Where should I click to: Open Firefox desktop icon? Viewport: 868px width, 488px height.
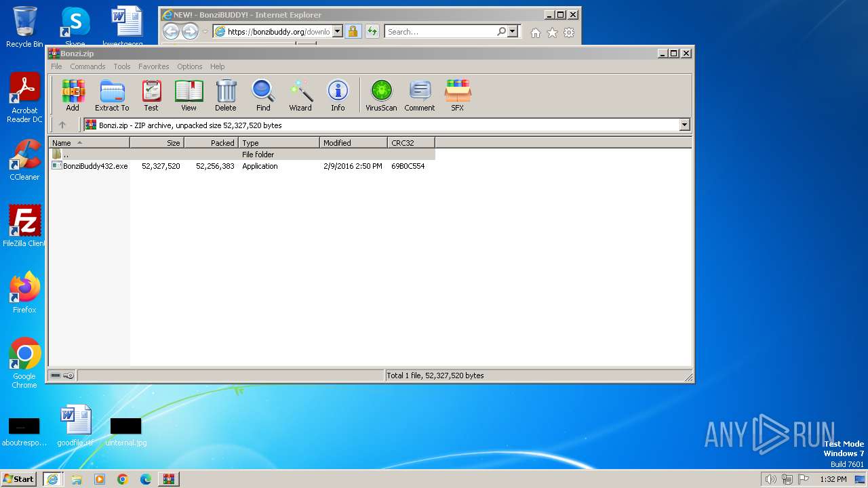coord(24,292)
